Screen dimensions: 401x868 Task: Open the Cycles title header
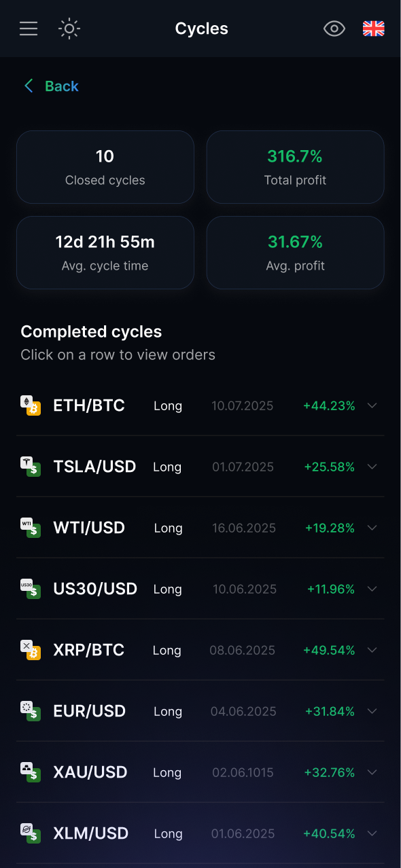(x=201, y=29)
